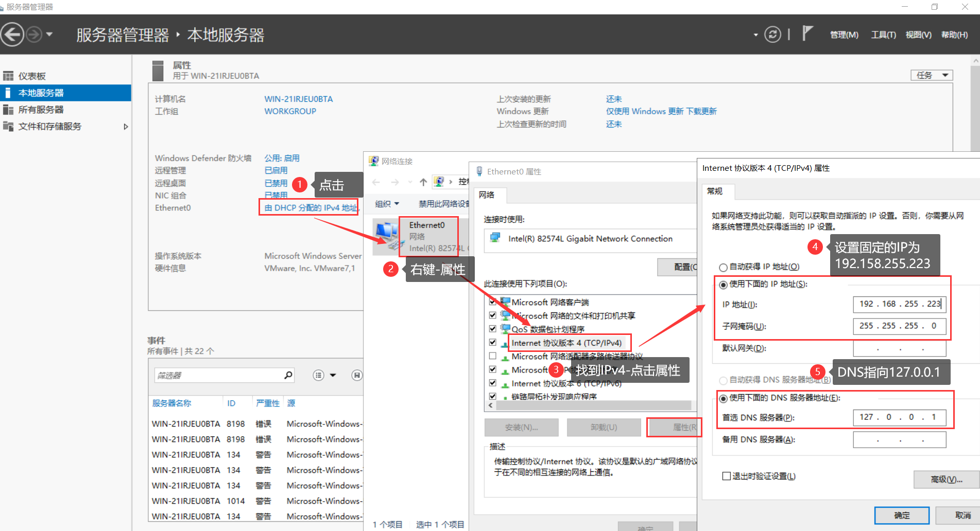The height and width of the screenshot is (531, 980).
Task: Click the 已启用 remote management link
Action: 276,170
